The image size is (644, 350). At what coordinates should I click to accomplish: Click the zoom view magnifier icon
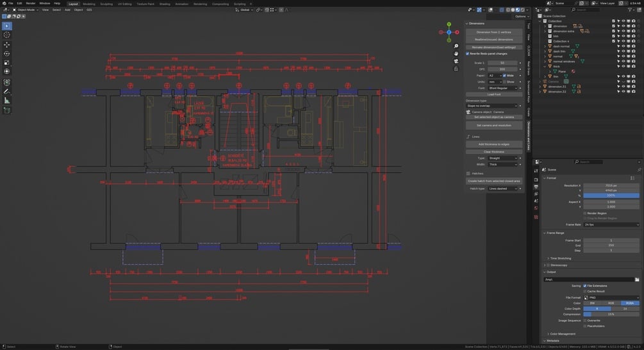(456, 46)
